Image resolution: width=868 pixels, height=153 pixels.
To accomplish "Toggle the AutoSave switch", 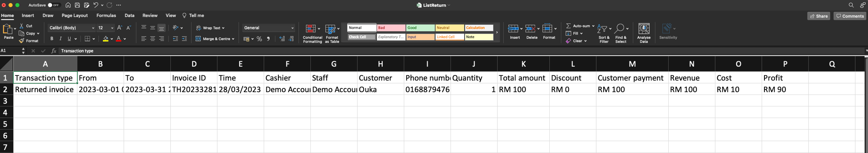I will [54, 5].
